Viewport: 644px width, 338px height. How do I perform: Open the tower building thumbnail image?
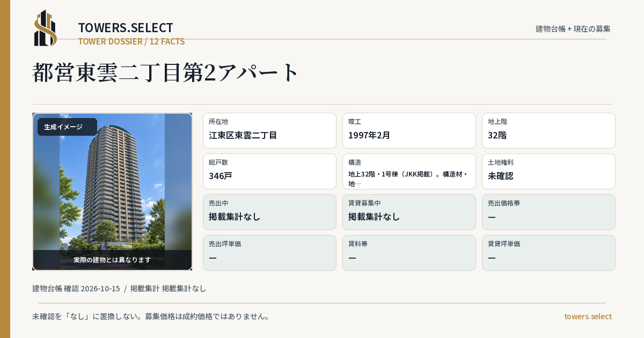tap(112, 192)
